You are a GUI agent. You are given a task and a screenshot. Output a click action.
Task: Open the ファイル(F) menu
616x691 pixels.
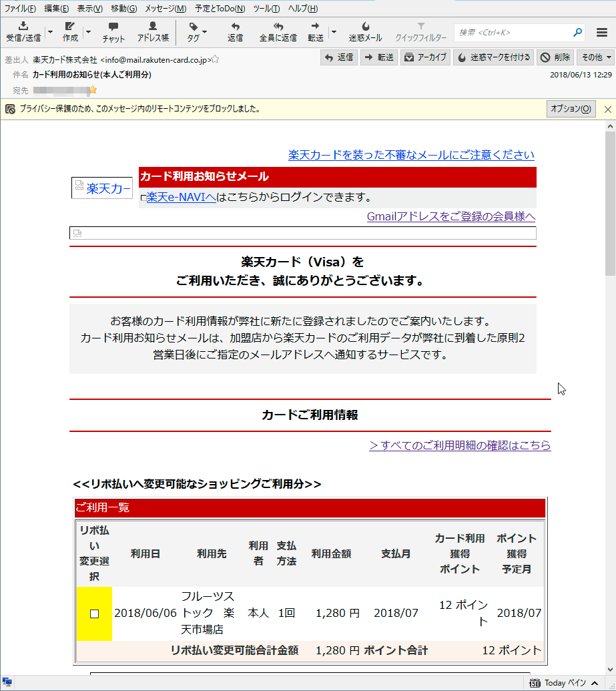click(x=20, y=9)
